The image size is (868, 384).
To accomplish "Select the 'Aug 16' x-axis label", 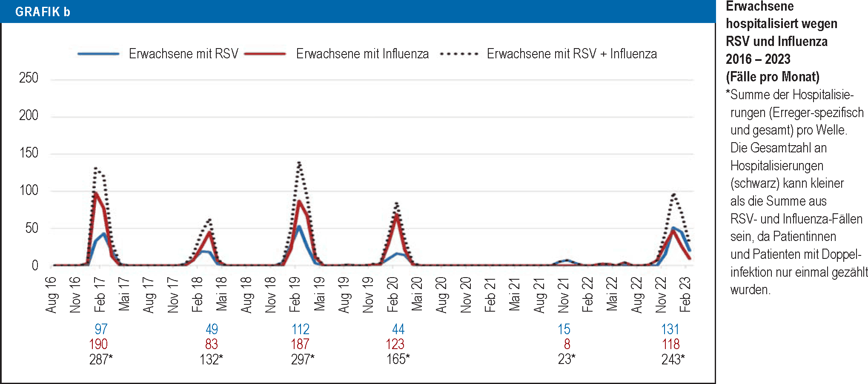I will coord(51,294).
